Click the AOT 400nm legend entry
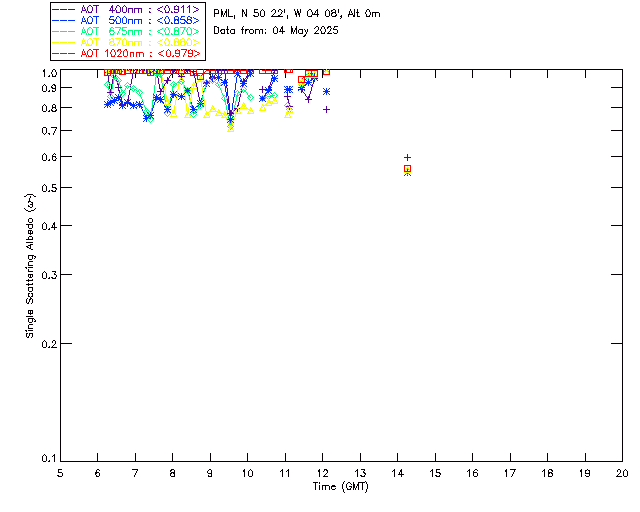The height and width of the screenshot is (512, 640). pos(127,9)
